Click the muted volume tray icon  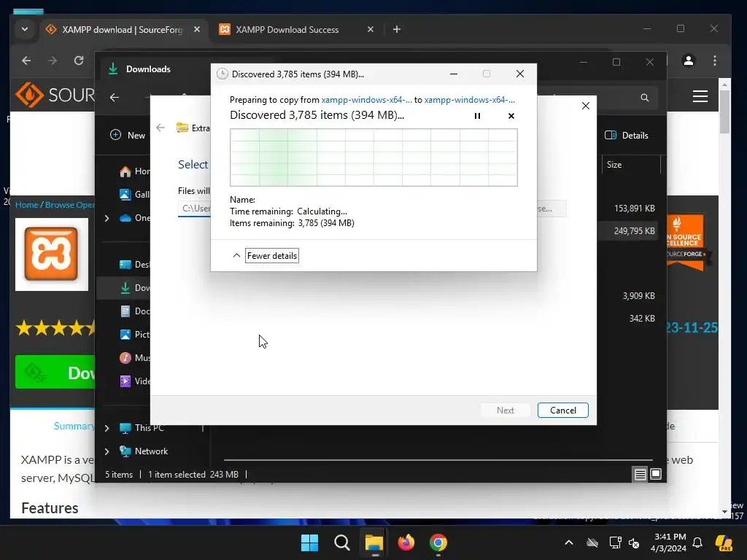[x=634, y=542]
